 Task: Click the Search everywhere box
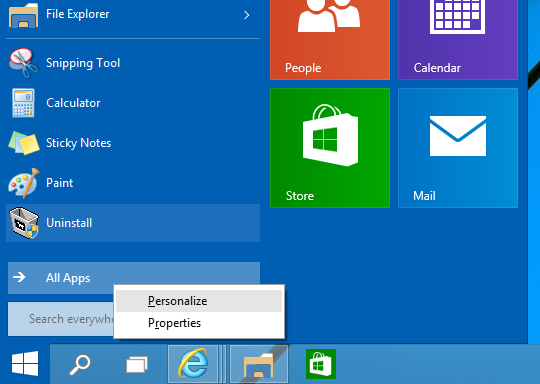coord(61,319)
